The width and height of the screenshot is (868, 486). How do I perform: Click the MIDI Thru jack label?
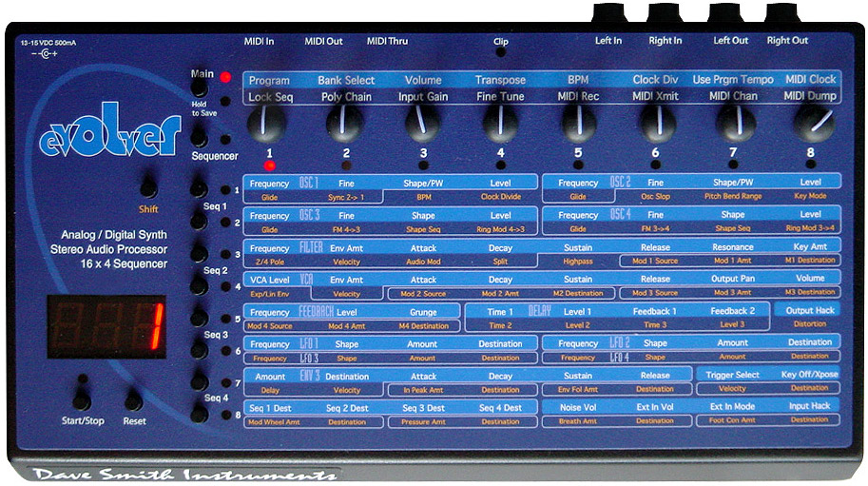387,41
